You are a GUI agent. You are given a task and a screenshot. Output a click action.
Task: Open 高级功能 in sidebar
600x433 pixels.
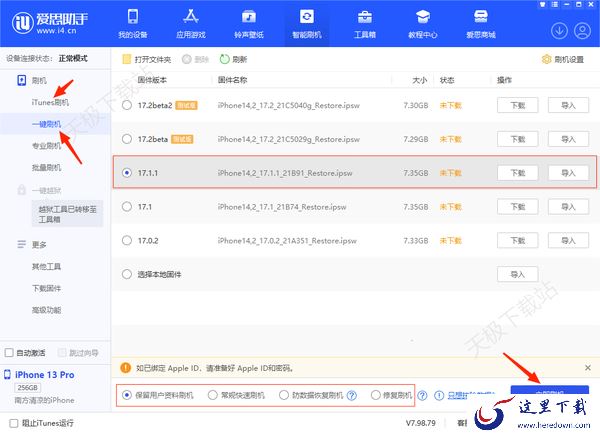point(46,310)
